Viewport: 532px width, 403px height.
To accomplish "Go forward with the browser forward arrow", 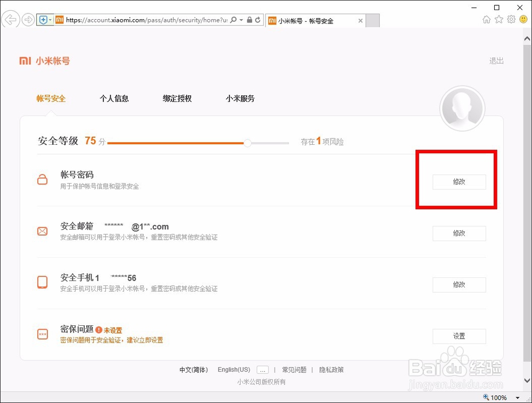I will click(28, 20).
